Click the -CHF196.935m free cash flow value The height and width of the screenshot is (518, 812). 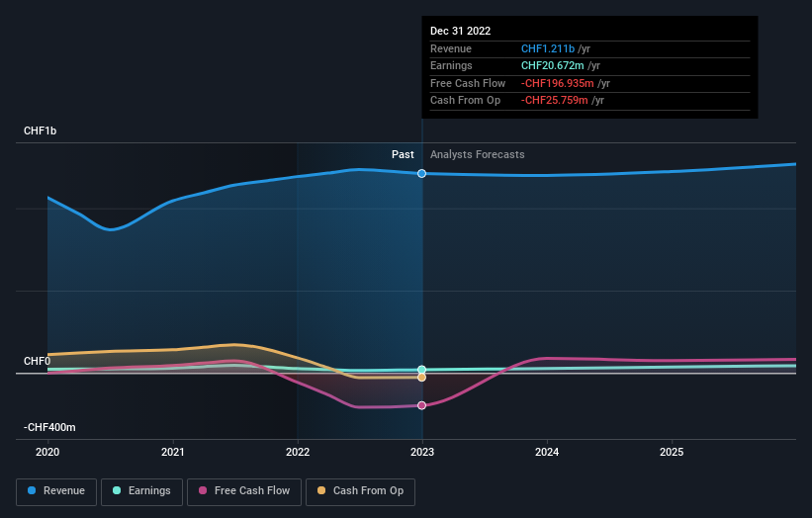(557, 83)
